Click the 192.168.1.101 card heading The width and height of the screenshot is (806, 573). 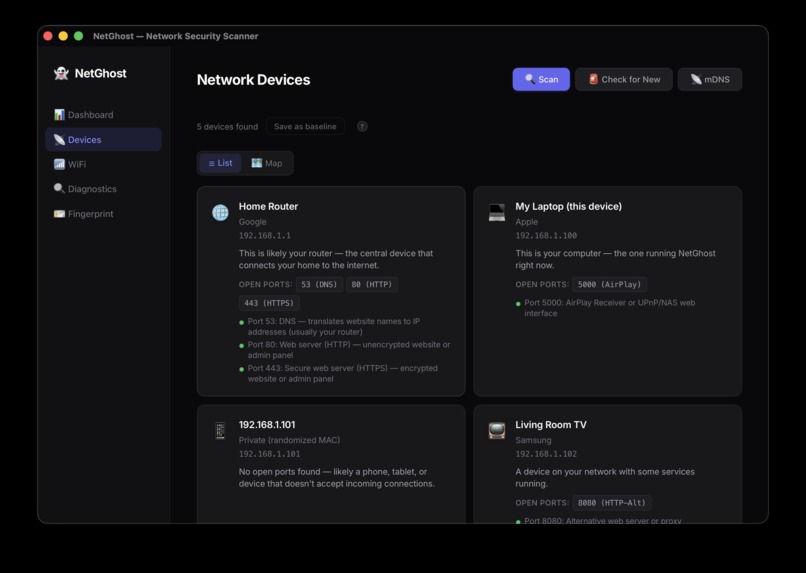pos(267,425)
